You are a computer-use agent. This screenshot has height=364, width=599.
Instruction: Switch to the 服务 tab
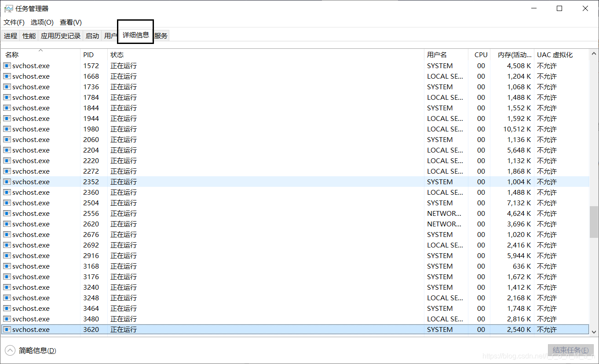(161, 36)
